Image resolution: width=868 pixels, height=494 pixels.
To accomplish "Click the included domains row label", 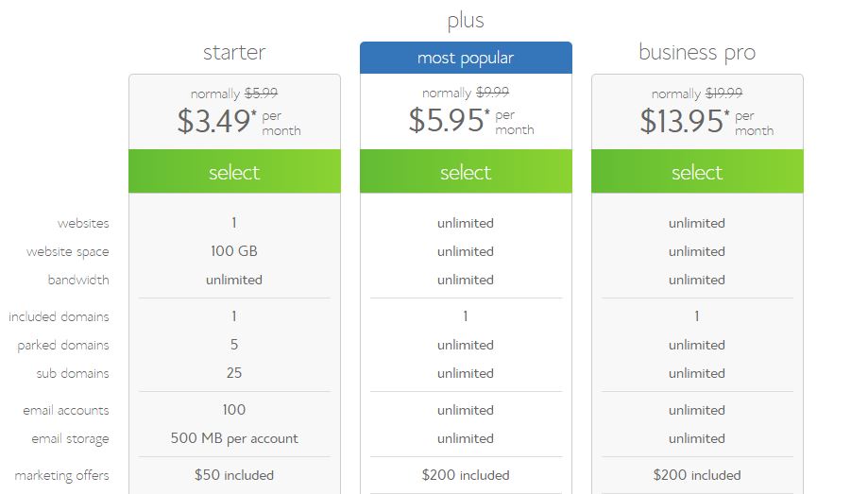I will click(x=59, y=316).
